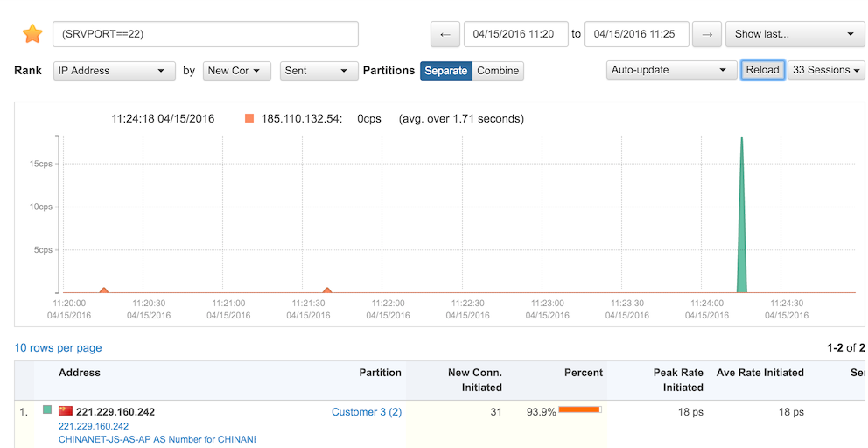Click the start time field 04/15/2016 11:20
Image resolution: width=868 pixels, height=448 pixels.
click(x=515, y=34)
